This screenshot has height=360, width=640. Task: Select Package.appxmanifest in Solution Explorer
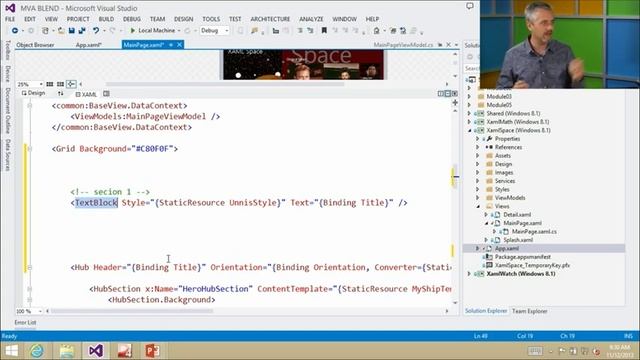point(522,257)
